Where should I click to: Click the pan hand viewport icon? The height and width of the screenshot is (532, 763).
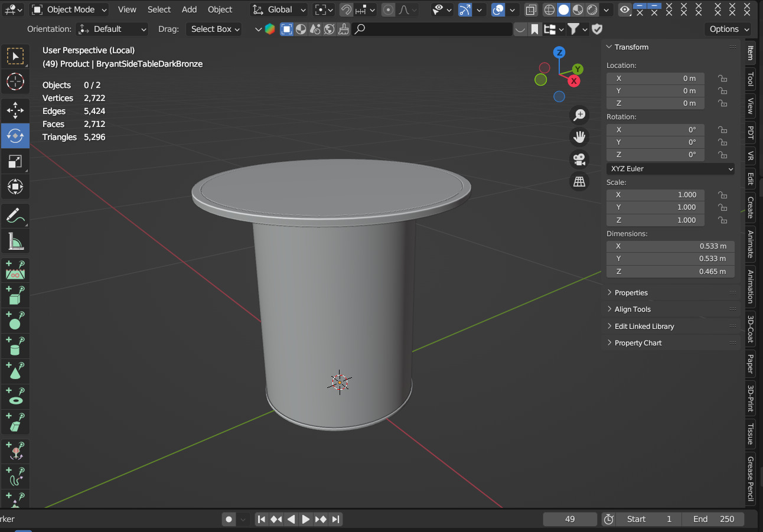coord(579,137)
